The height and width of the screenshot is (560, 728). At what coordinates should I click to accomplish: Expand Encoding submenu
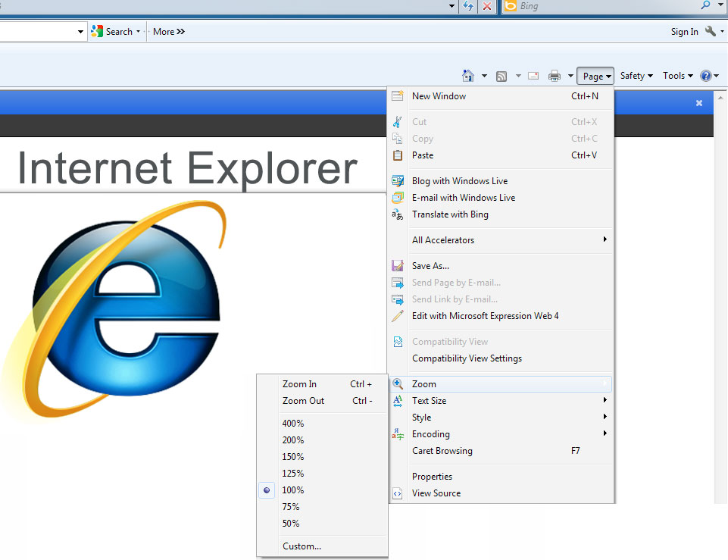(x=501, y=433)
